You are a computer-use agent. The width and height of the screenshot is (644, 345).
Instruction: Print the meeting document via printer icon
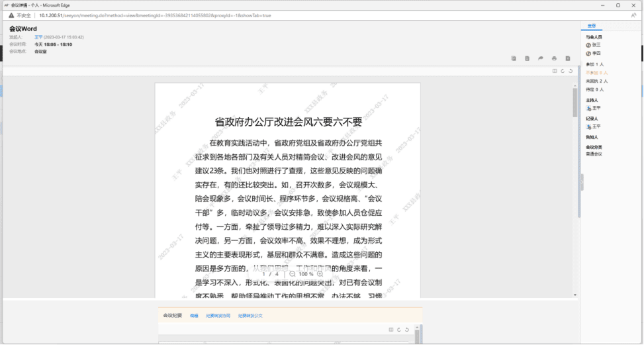point(554,58)
